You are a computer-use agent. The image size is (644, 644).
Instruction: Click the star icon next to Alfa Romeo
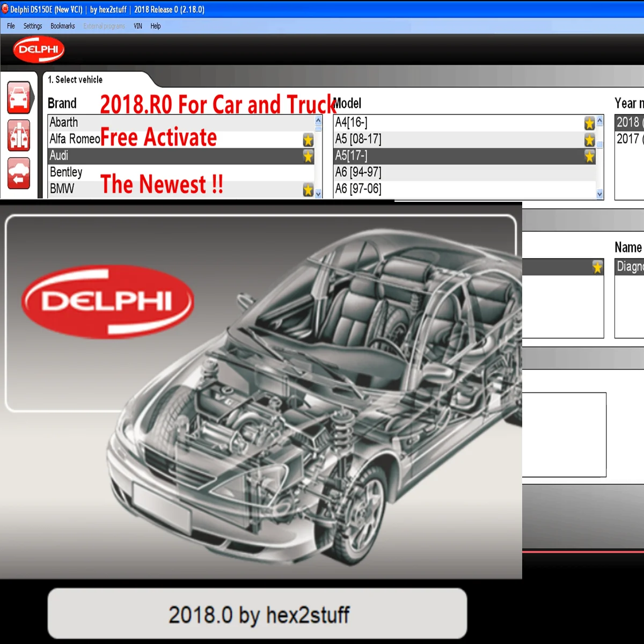[x=307, y=140]
